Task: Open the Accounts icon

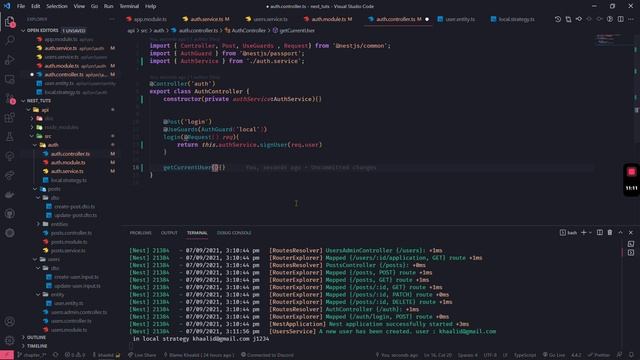Action: [x=10, y=321]
